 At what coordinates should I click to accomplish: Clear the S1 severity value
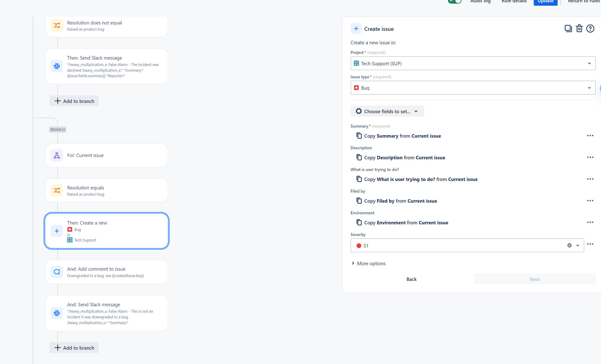coord(569,245)
